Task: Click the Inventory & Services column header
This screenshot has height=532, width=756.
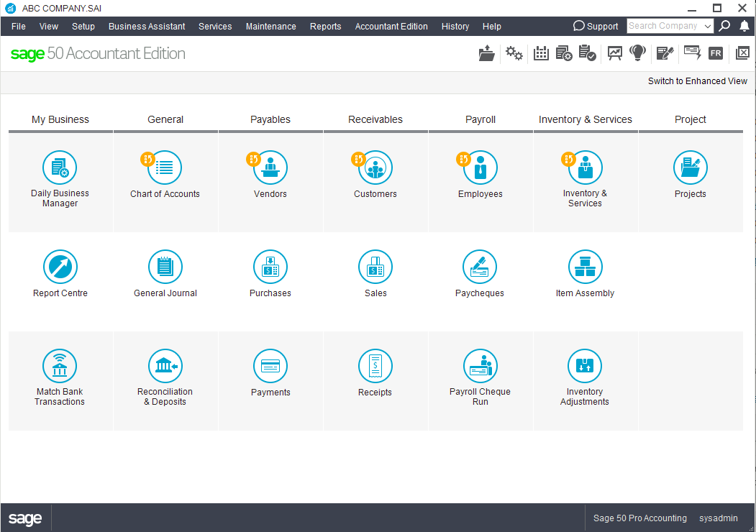Action: point(586,119)
